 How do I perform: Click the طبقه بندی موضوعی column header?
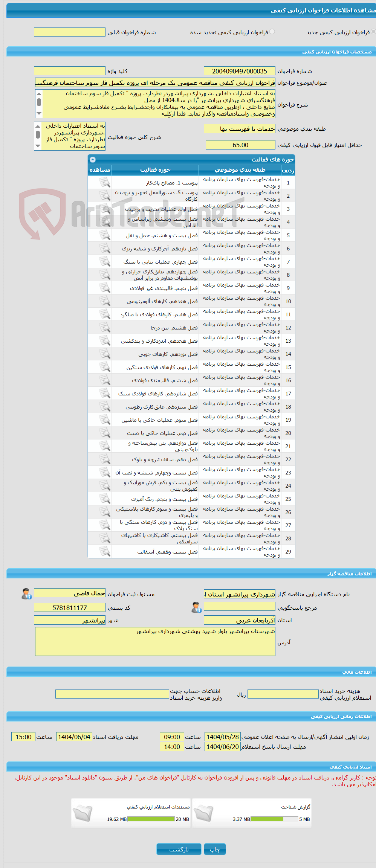pyautogui.click(x=240, y=170)
